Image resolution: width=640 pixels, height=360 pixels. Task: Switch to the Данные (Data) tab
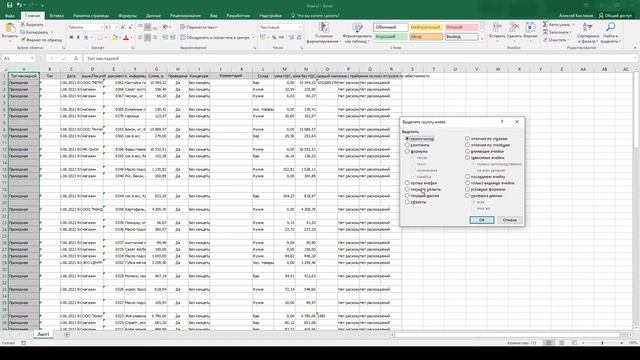pos(153,16)
